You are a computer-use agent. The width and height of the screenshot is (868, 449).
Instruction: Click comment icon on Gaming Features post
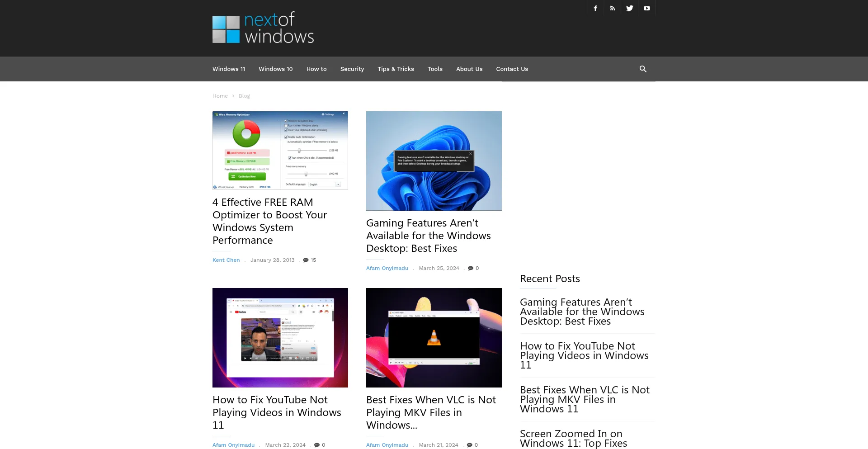[471, 268]
